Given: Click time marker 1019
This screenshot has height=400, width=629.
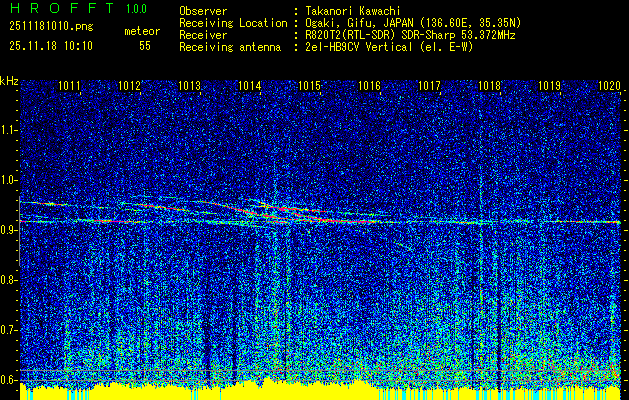Looking at the screenshot, I should coord(549,85).
